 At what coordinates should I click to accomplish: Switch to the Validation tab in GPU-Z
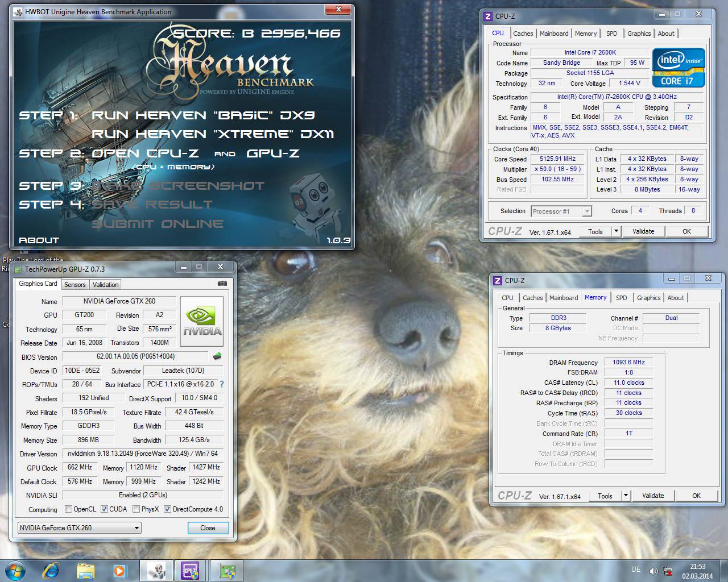(105, 285)
